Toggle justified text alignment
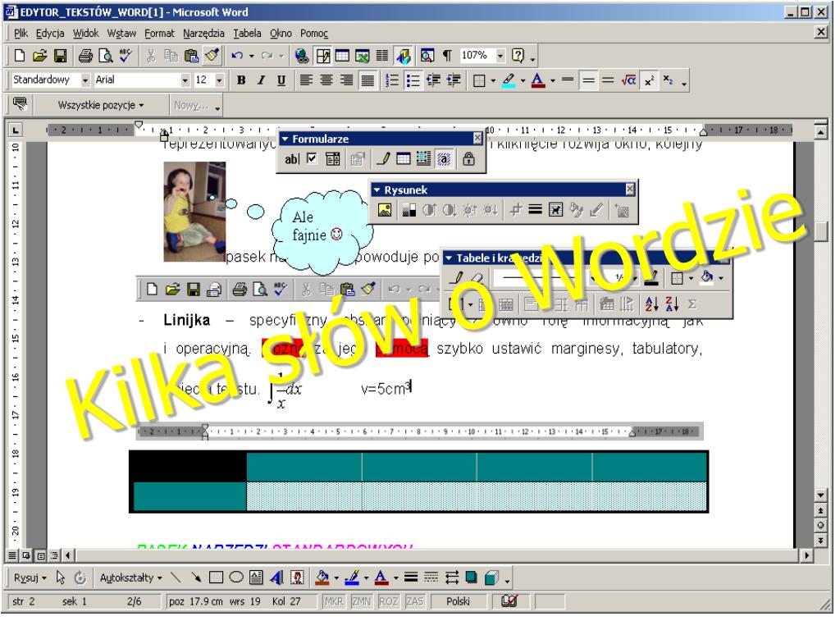 point(367,80)
